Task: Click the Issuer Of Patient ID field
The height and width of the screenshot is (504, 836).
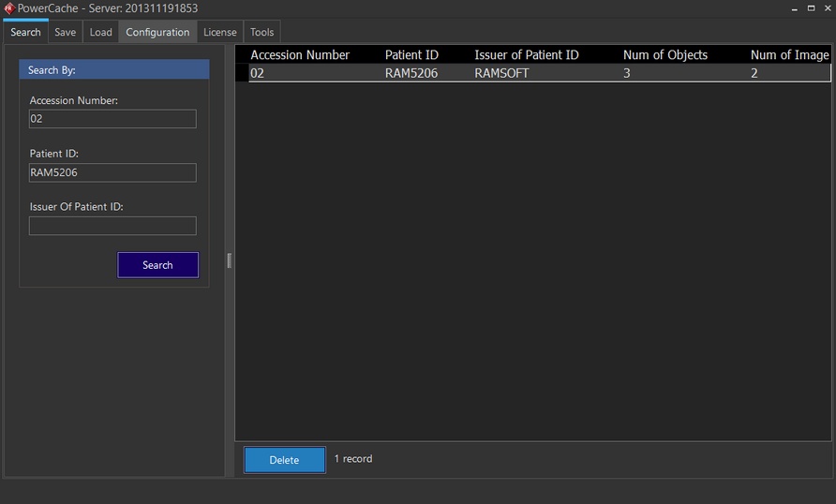Action: click(112, 226)
